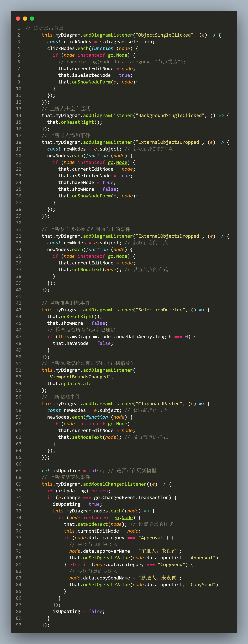Click "onSetOperateValue" on line 84
The image size is (248, 644).
click(x=107, y=585)
